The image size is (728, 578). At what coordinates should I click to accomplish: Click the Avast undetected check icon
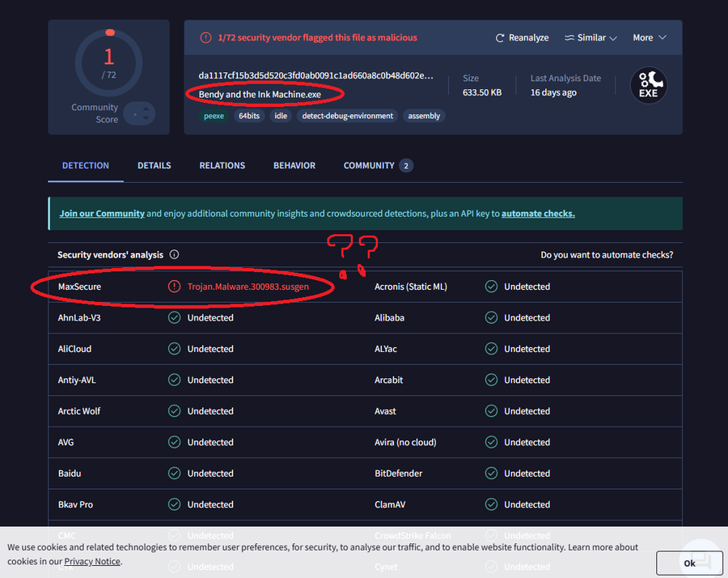coord(491,411)
